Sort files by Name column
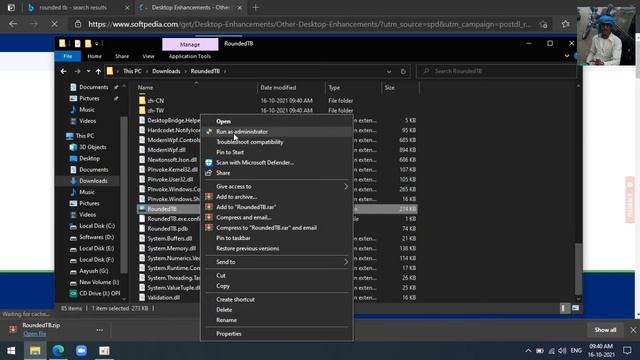Screen dimensions: 640x360 (x=145, y=88)
